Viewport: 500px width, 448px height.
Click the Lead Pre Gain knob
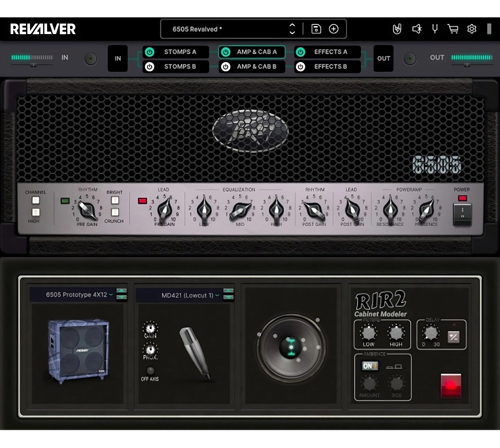[x=165, y=210]
